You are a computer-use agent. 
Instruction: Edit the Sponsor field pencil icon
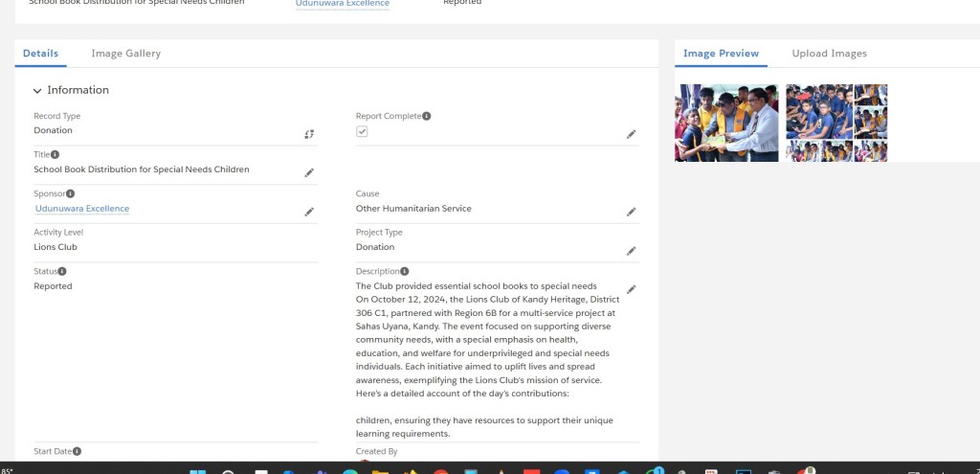309,212
